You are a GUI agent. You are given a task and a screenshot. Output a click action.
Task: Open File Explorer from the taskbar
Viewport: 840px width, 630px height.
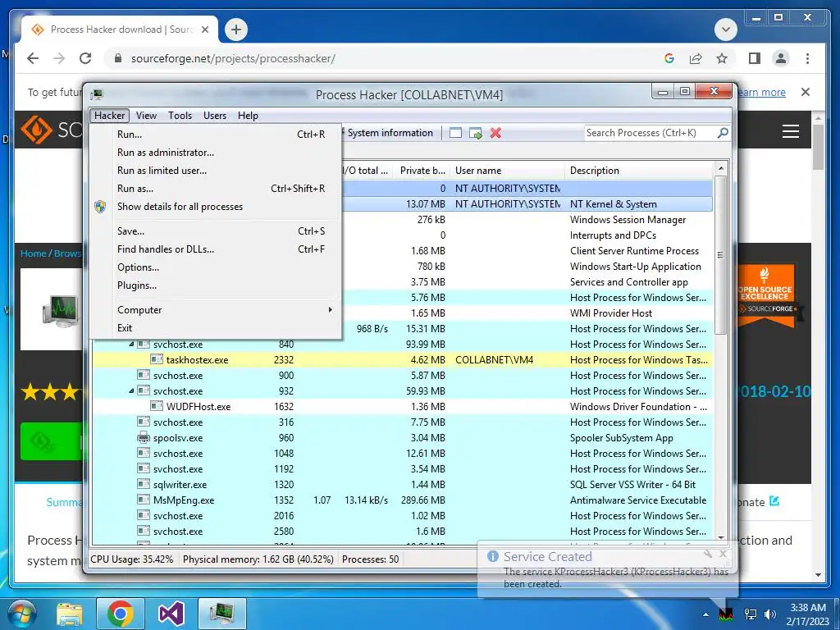70,614
